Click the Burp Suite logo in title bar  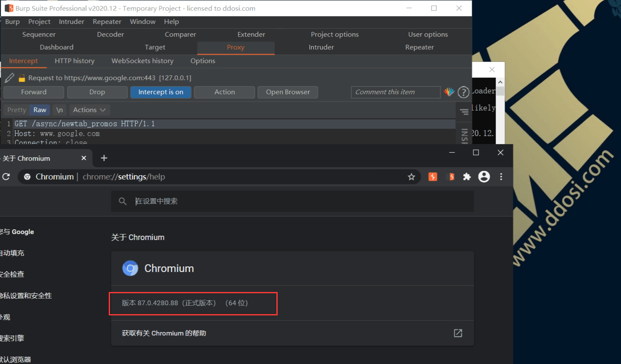click(9, 8)
